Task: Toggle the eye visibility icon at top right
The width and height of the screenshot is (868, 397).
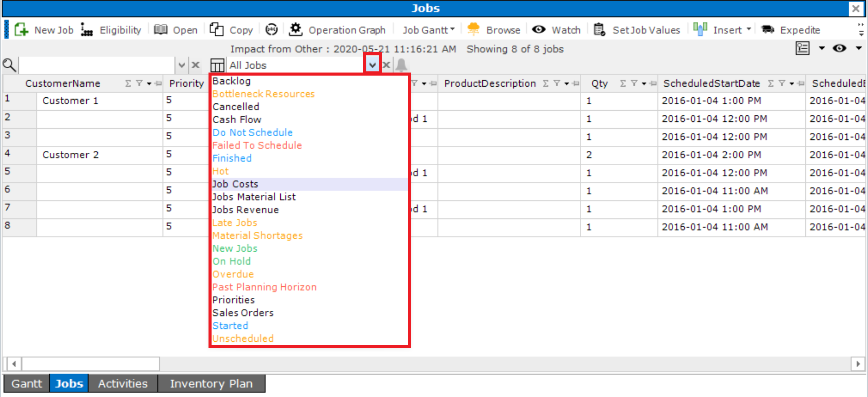Action: (x=839, y=48)
